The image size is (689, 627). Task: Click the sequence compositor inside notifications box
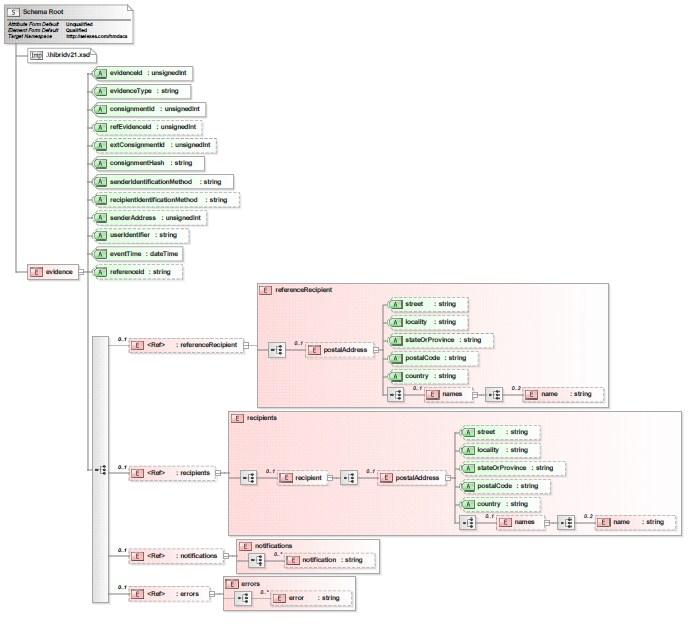[x=257, y=560]
